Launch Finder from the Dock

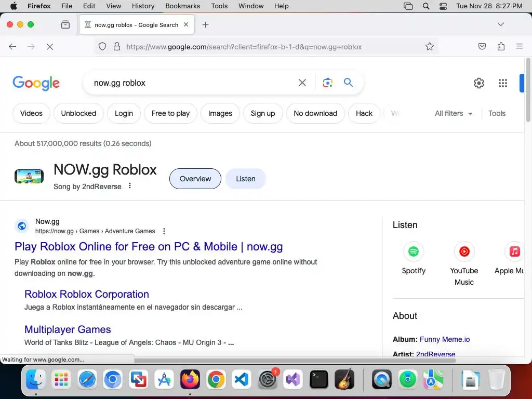coord(36,379)
